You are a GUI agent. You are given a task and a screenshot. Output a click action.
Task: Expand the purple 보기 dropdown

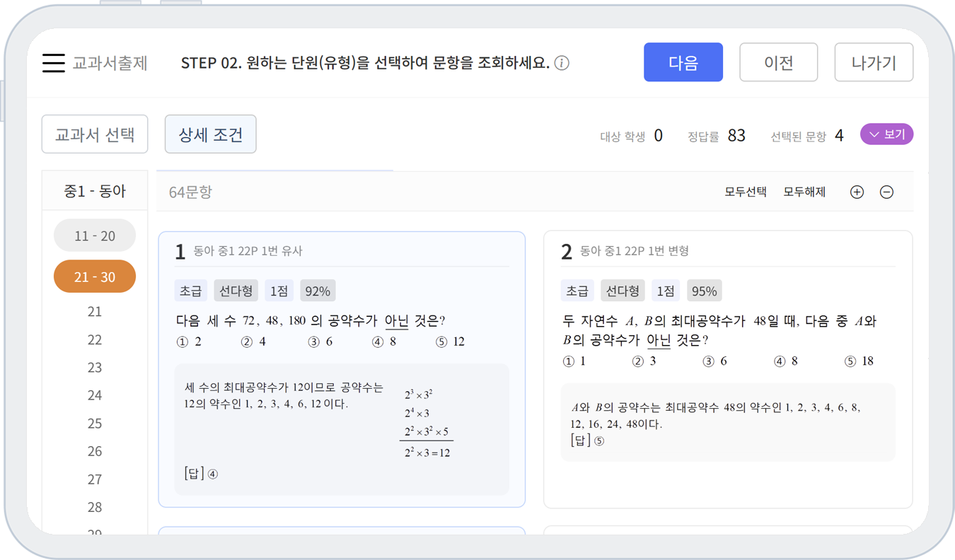(886, 134)
